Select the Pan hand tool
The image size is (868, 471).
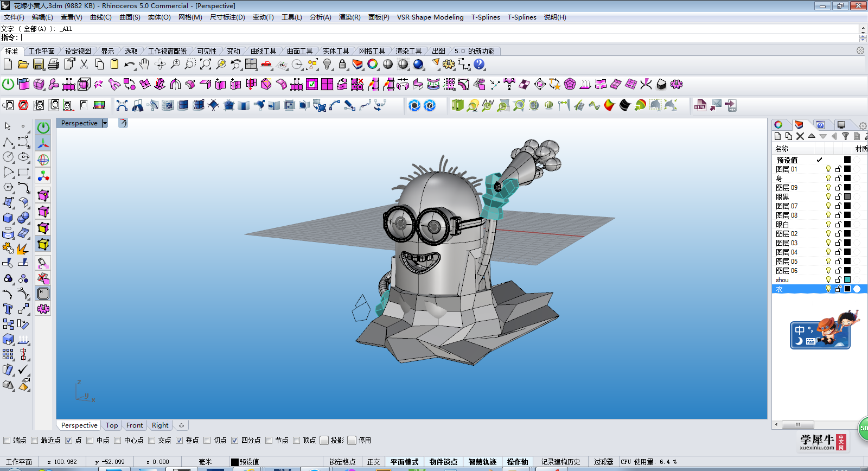tap(144, 64)
